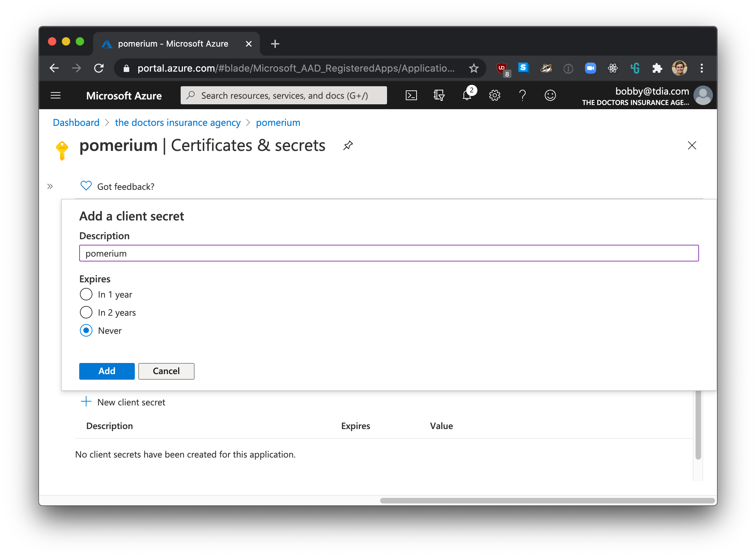Open portal settings gear
This screenshot has height=557, width=756.
coord(495,95)
